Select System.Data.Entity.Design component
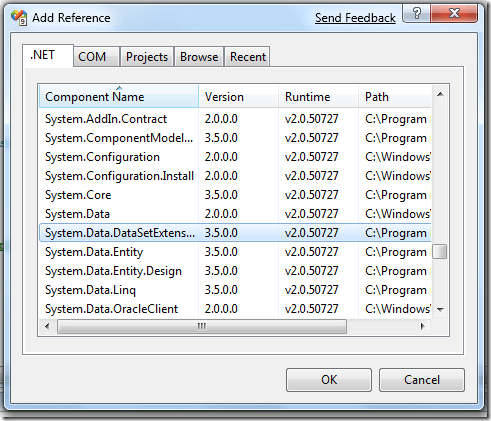 point(235,271)
